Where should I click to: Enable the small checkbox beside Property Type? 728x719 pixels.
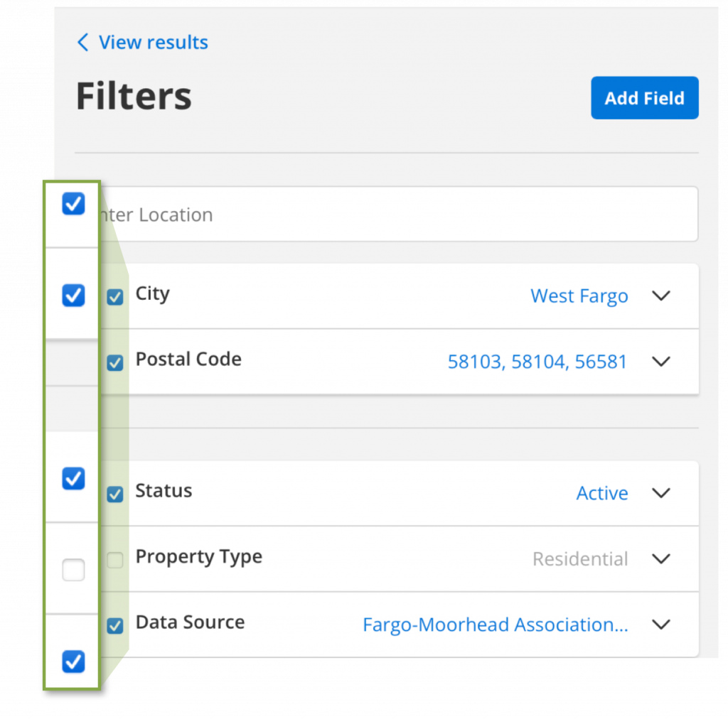coord(115,561)
